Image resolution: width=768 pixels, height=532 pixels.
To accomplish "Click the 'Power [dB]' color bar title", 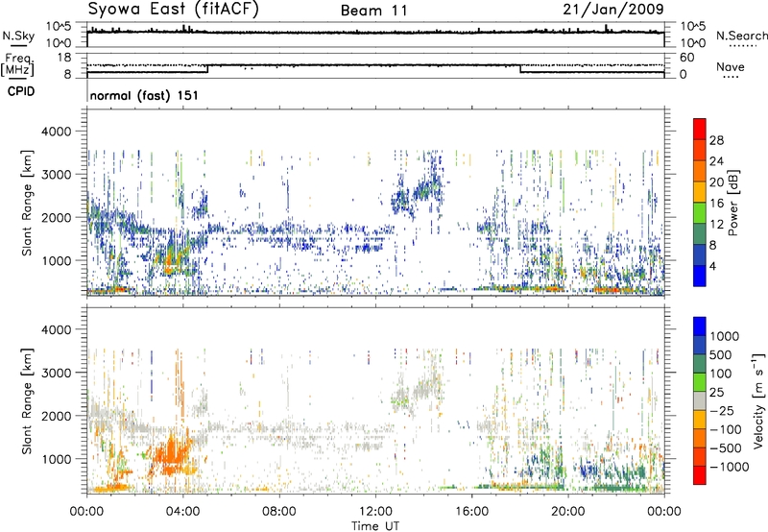I will (732, 203).
